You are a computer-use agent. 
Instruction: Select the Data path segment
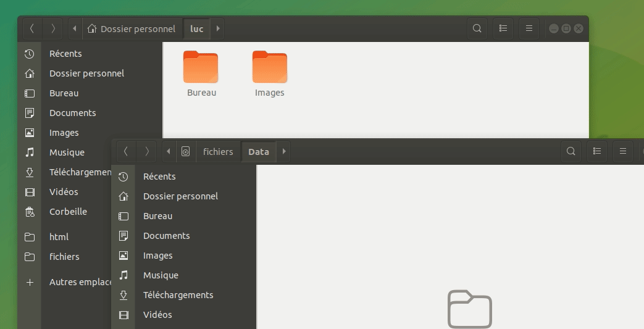click(258, 151)
